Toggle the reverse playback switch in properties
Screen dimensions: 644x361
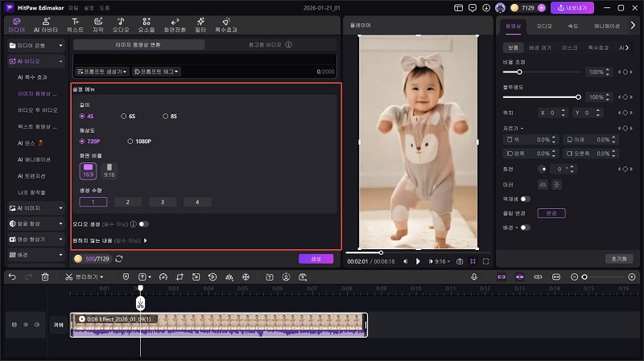click(x=526, y=199)
